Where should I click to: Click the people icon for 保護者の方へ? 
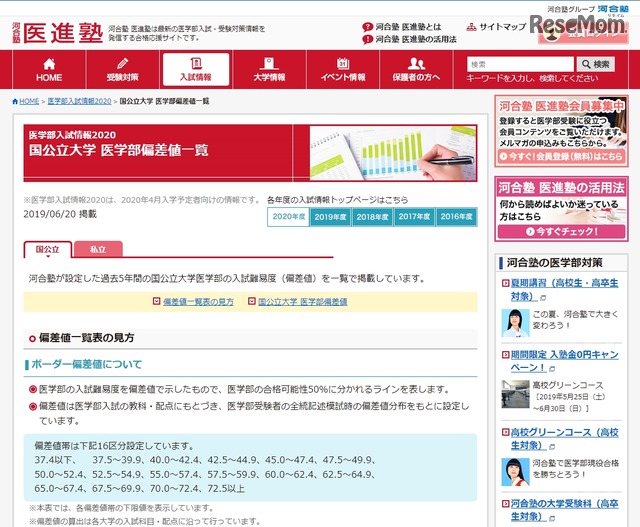coord(416,63)
